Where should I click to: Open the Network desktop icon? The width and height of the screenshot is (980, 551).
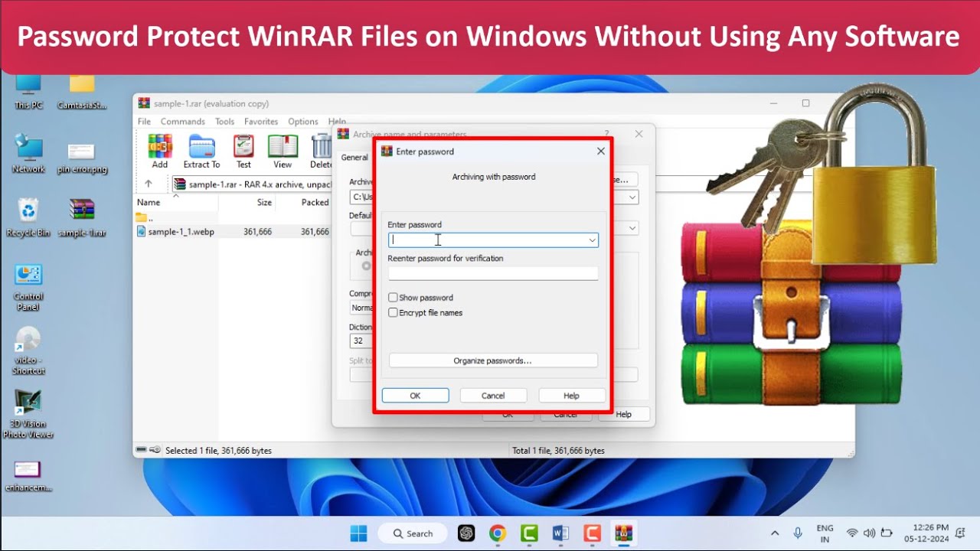[28, 154]
